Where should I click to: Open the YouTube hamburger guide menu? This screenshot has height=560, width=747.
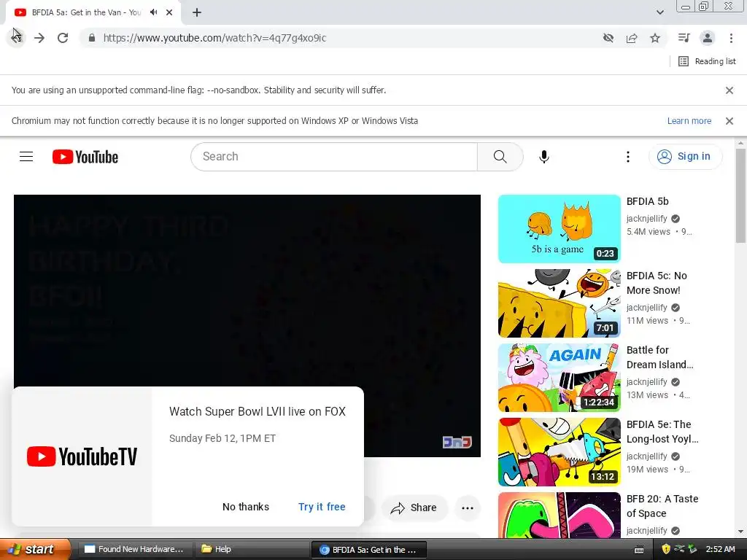click(26, 157)
